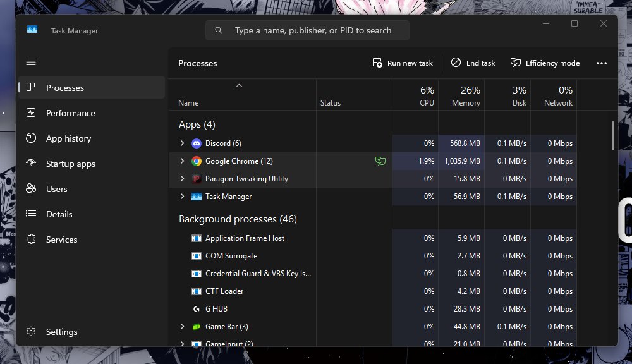632x364 pixels.
Task: Expand Paragon Tweaking Utility group
Action: pyautogui.click(x=182, y=179)
